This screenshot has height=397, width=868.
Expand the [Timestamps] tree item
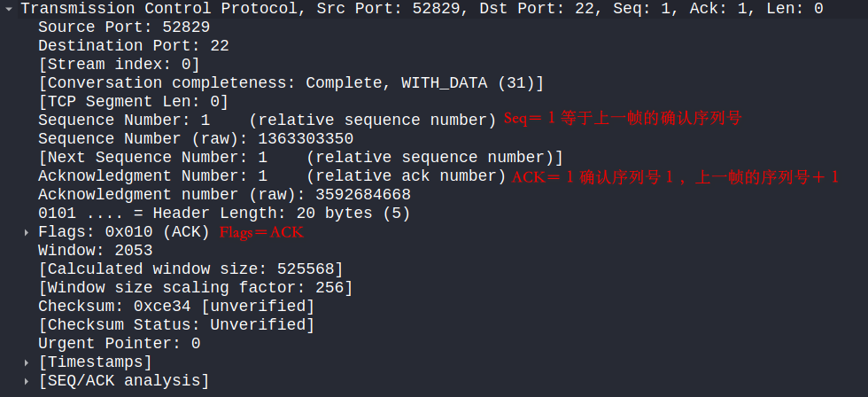pos(26,362)
